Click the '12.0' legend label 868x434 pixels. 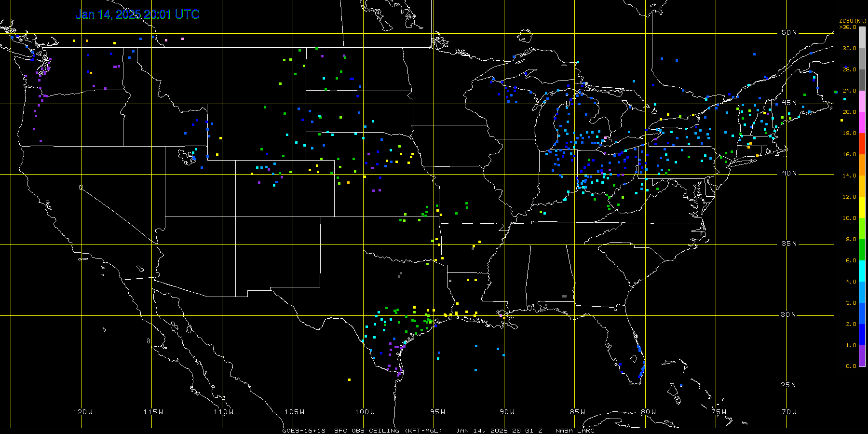coord(849,197)
